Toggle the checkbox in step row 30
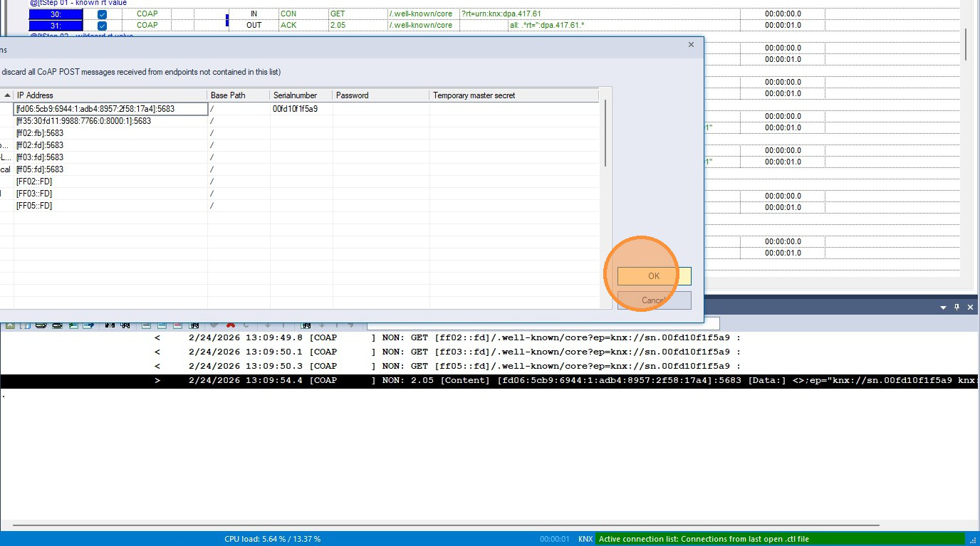This screenshot has height=546, width=980. (102, 14)
